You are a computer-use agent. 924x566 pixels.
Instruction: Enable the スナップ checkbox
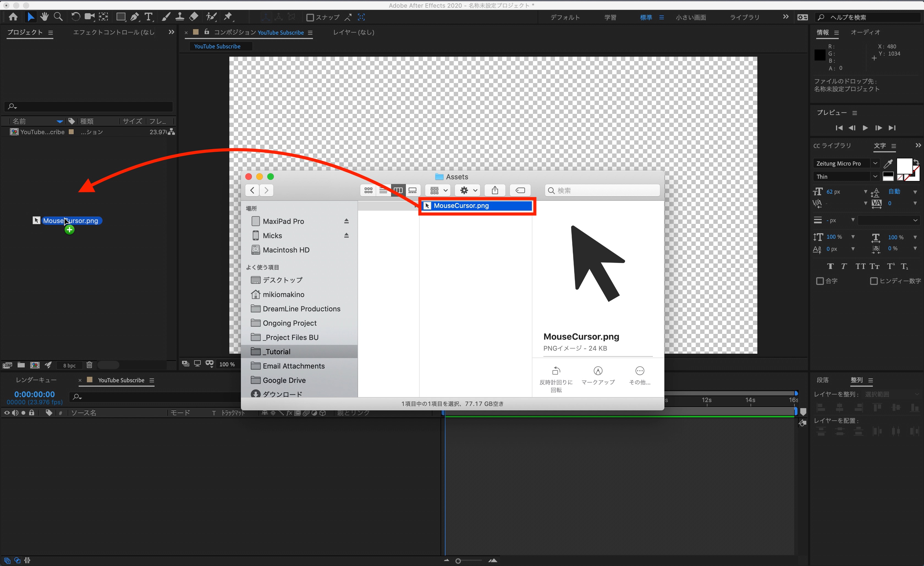(310, 17)
